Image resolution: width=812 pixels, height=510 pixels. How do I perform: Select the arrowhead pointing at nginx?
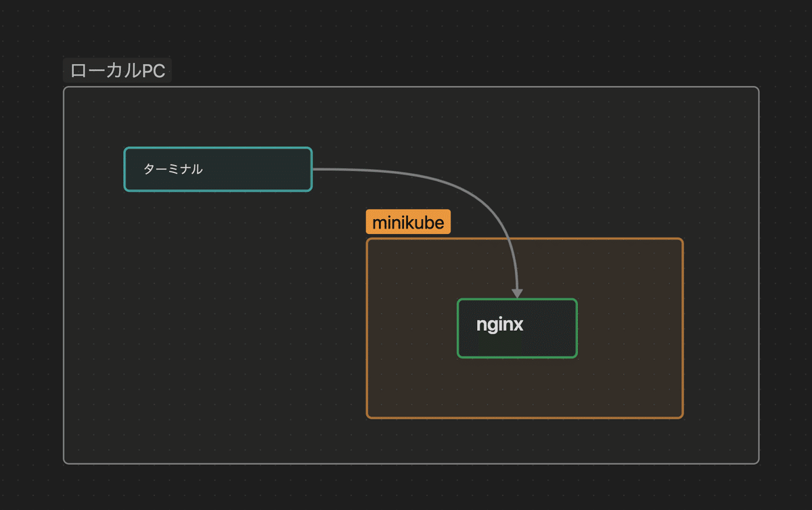click(x=518, y=291)
